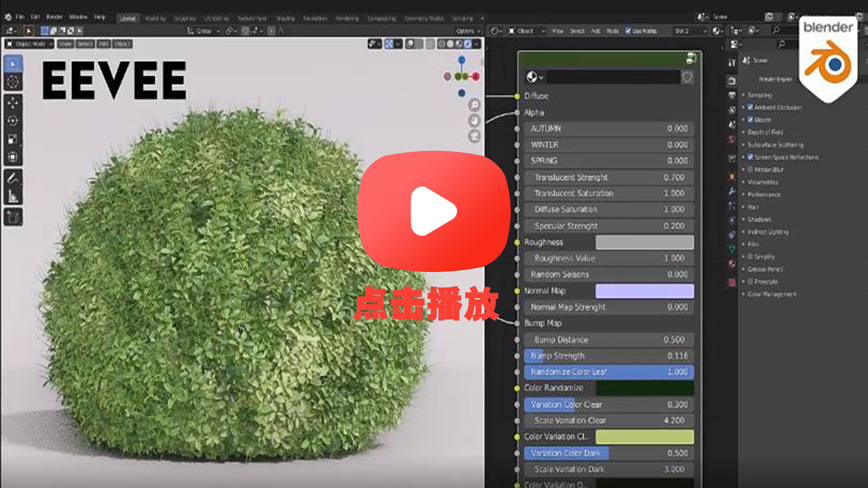Select the Annotate tool in the viewport toolbar
The image size is (868, 488).
13,178
